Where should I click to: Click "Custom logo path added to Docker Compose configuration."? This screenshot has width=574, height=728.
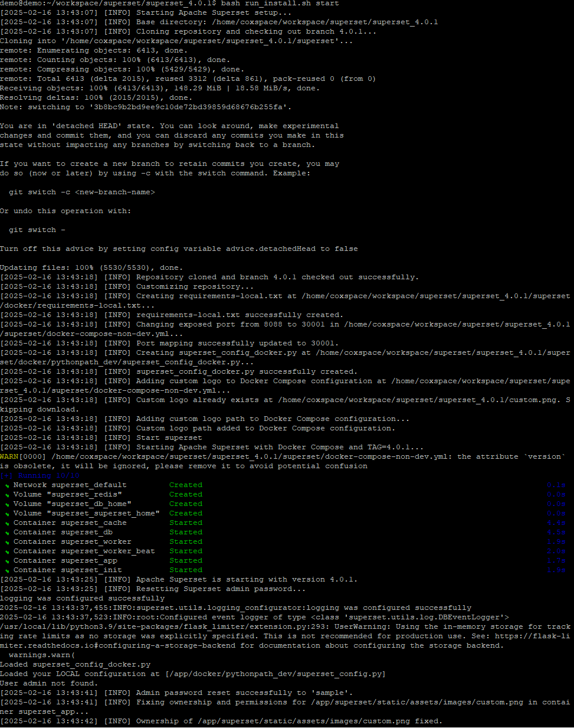266,429
